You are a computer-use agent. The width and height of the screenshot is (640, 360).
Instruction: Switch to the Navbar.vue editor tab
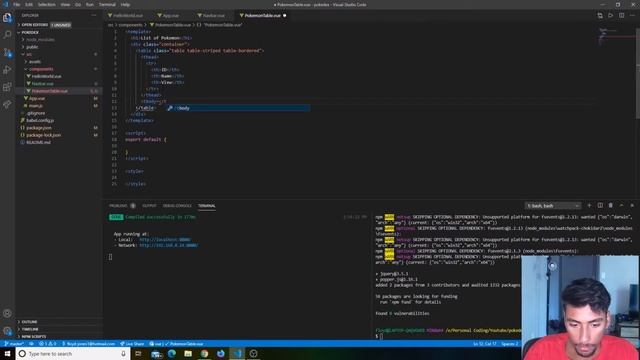[213, 16]
